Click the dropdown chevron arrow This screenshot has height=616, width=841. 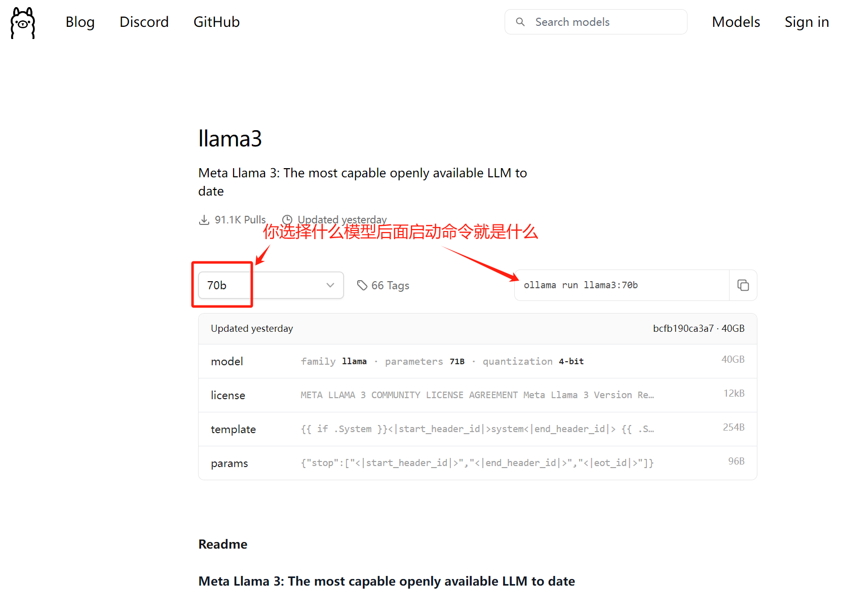330,285
